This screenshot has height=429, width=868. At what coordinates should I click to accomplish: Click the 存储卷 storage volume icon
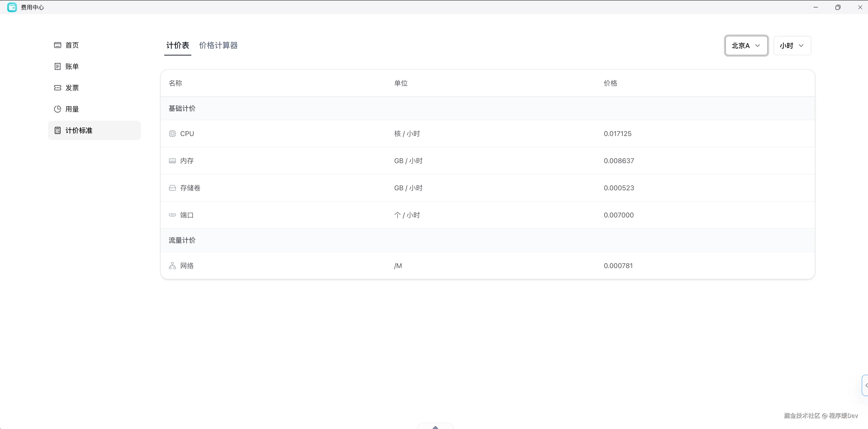(172, 188)
